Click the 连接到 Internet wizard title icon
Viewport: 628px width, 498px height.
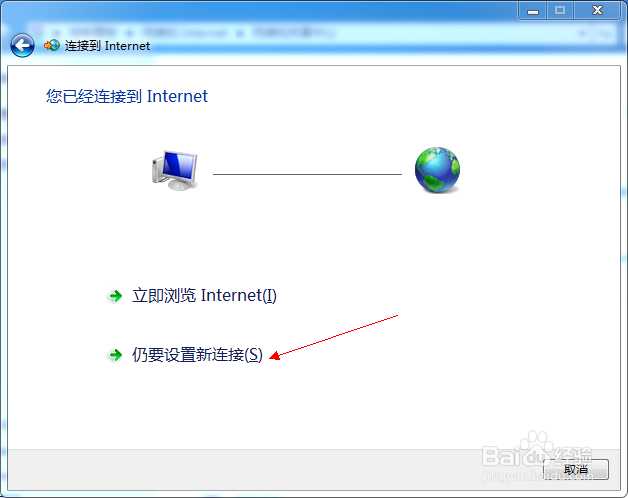(52, 45)
